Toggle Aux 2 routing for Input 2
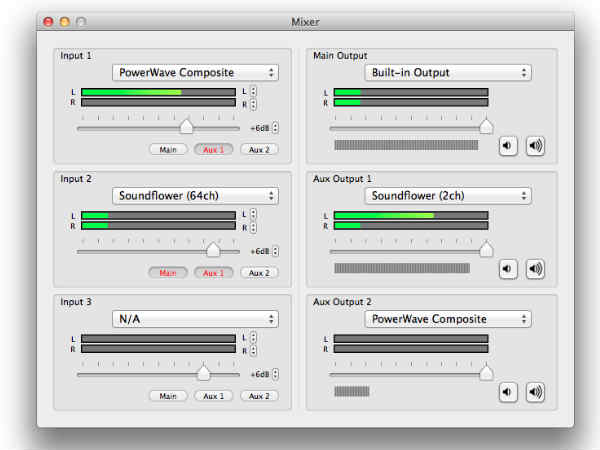Image resolution: width=600 pixels, height=450 pixels. coord(259,273)
